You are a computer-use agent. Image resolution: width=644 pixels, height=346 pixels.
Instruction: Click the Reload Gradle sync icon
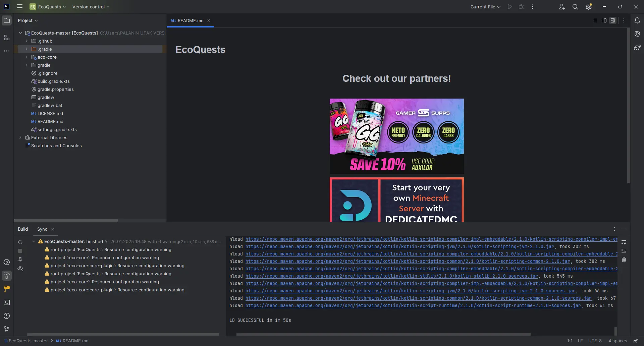pos(20,242)
